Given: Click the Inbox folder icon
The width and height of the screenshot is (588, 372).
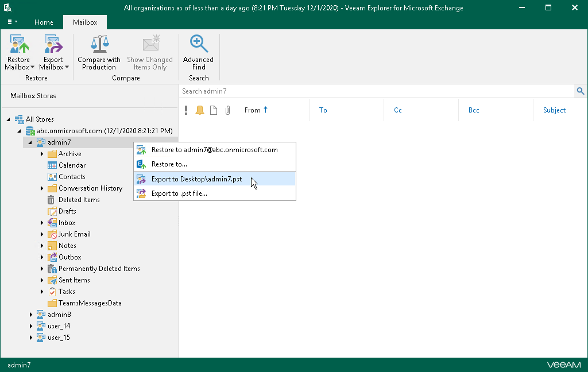Looking at the screenshot, I should tap(52, 223).
